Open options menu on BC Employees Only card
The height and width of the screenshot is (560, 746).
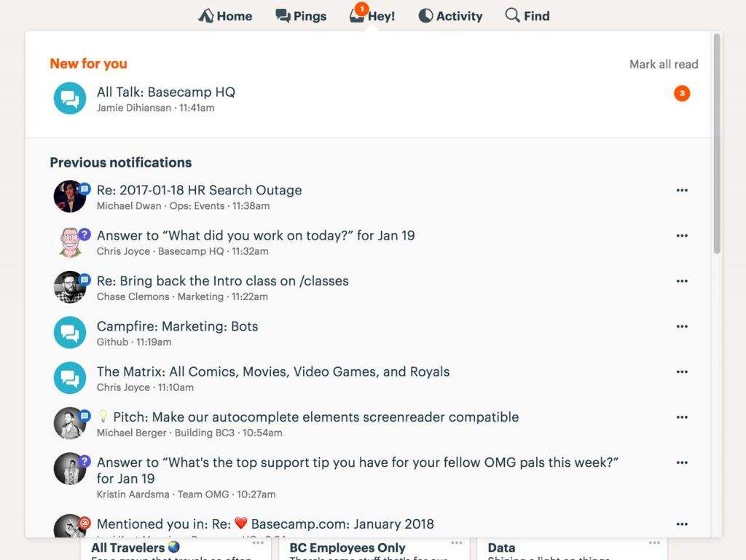(457, 543)
